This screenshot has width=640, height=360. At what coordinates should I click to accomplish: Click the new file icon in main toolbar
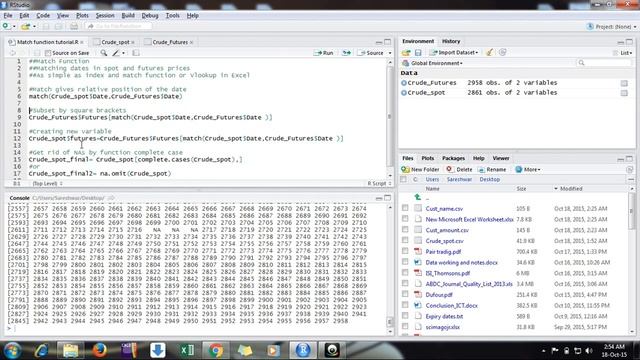[x=6, y=26]
